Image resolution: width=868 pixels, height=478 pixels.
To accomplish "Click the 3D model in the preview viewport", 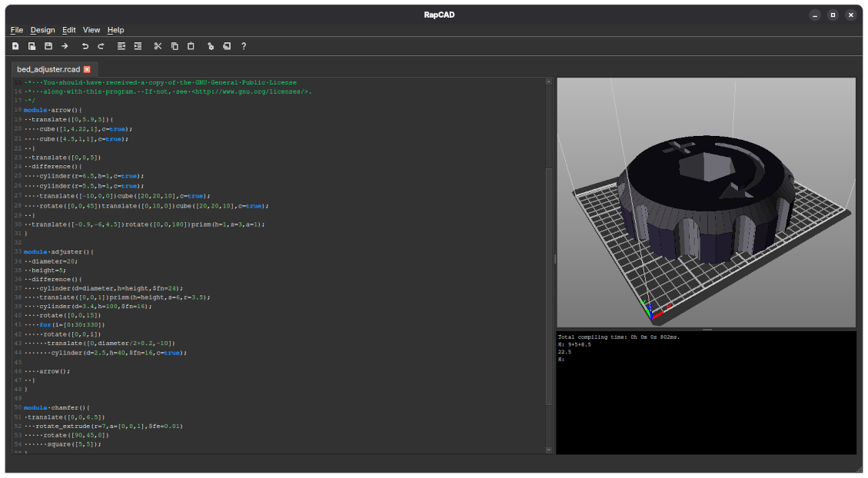I will 707,199.
